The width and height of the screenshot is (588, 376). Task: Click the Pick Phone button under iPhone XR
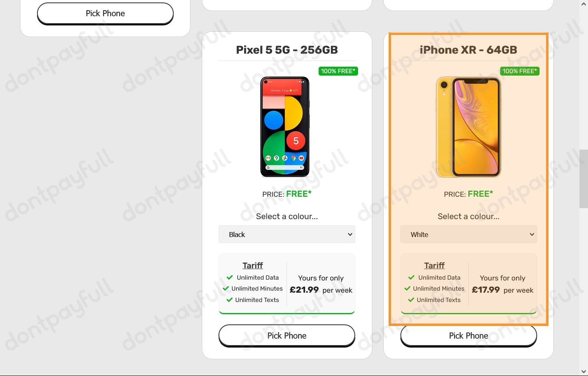468,336
